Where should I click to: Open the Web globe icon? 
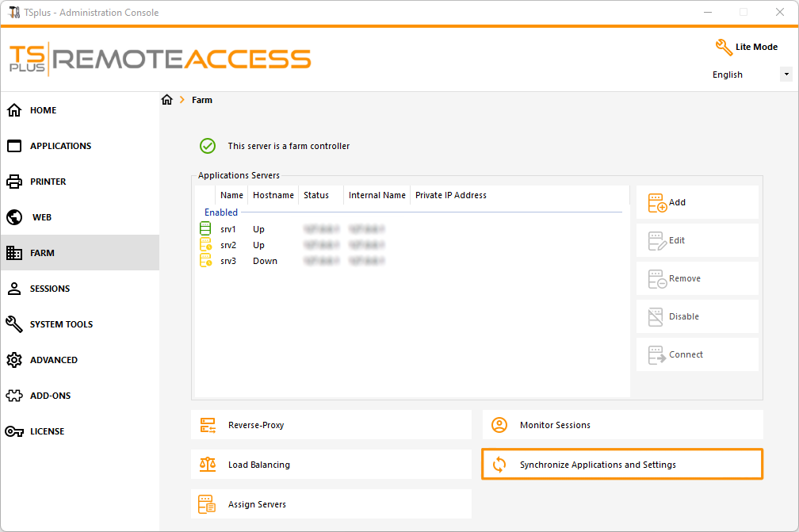pos(14,217)
